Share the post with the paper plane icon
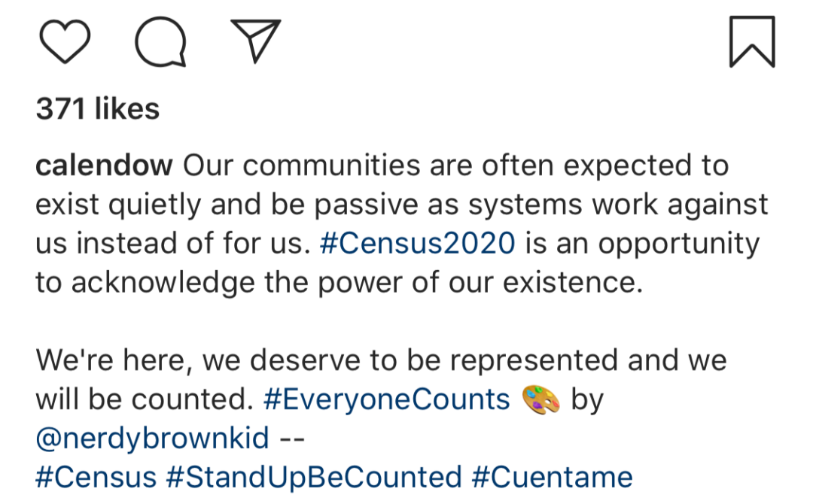This screenshot has height=504, width=813. click(256, 41)
